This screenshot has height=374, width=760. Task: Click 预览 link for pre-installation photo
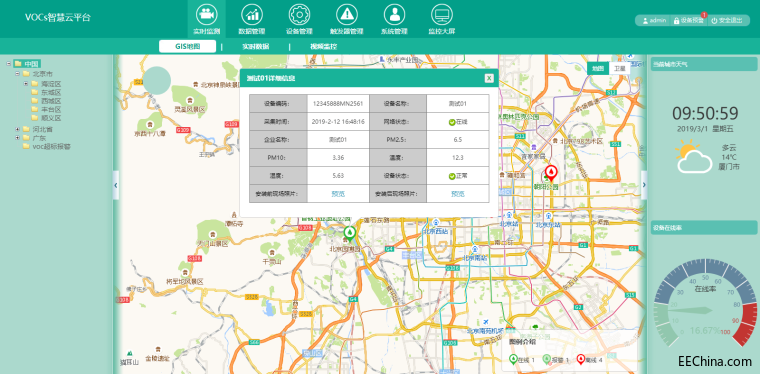[338, 194]
